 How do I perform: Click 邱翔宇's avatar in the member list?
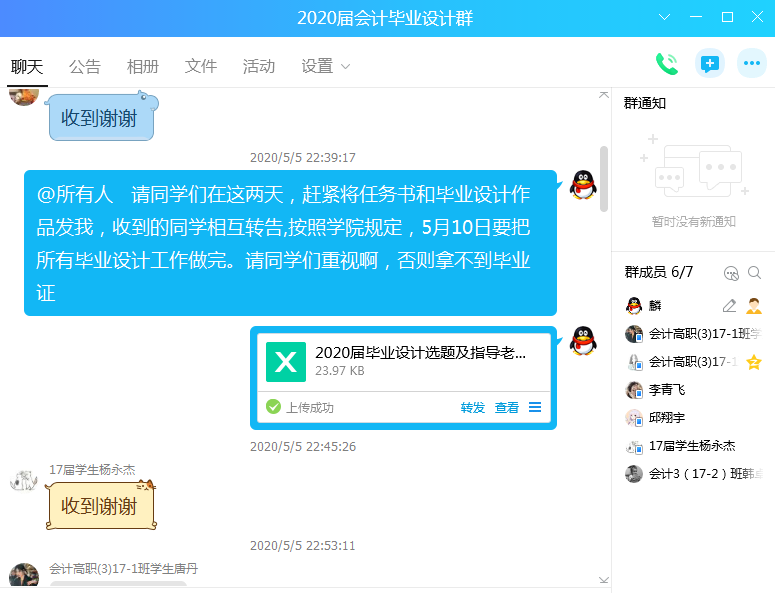634,418
